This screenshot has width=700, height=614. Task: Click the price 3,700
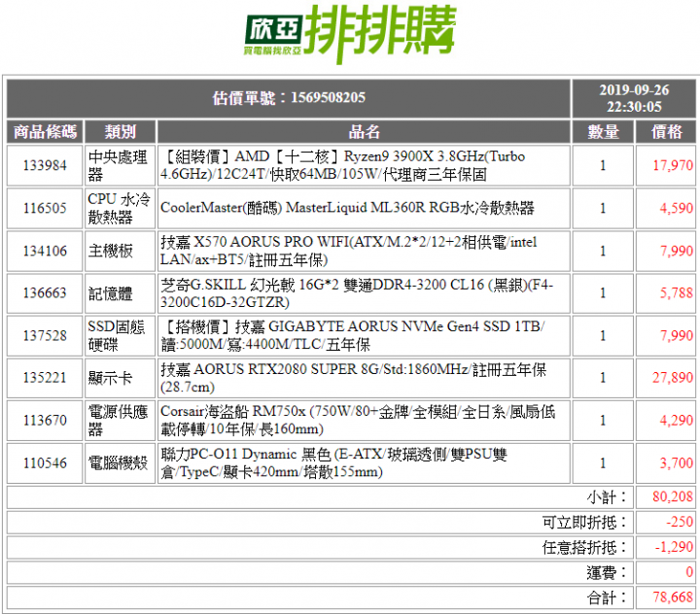[677, 463]
